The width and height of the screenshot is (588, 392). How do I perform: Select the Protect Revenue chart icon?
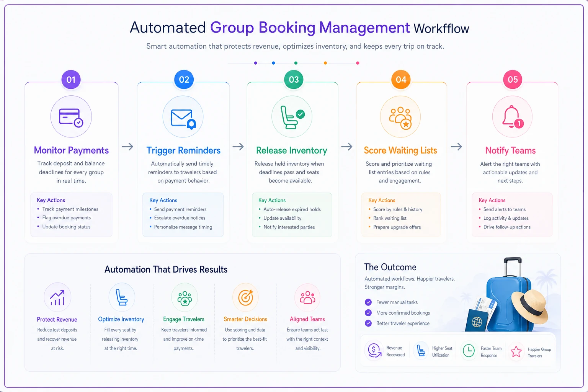tap(57, 297)
